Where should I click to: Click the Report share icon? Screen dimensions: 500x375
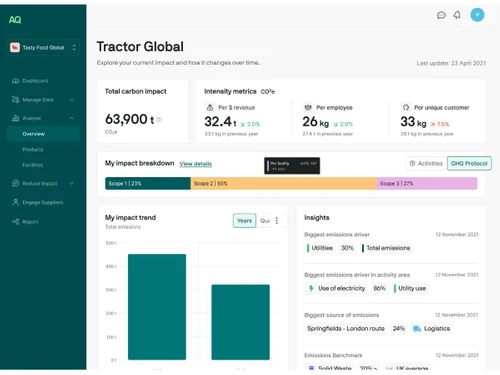click(16, 222)
